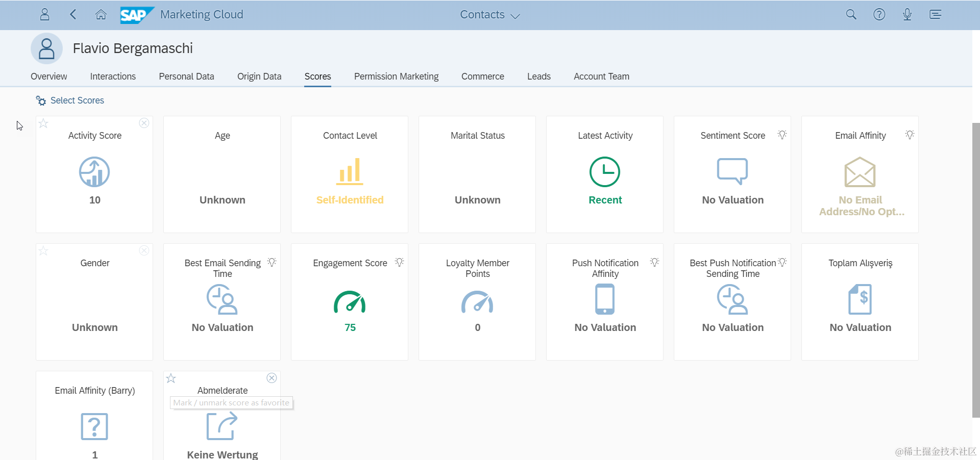Click the Activity Score chart icon
This screenshot has width=980, height=460.
tap(94, 172)
